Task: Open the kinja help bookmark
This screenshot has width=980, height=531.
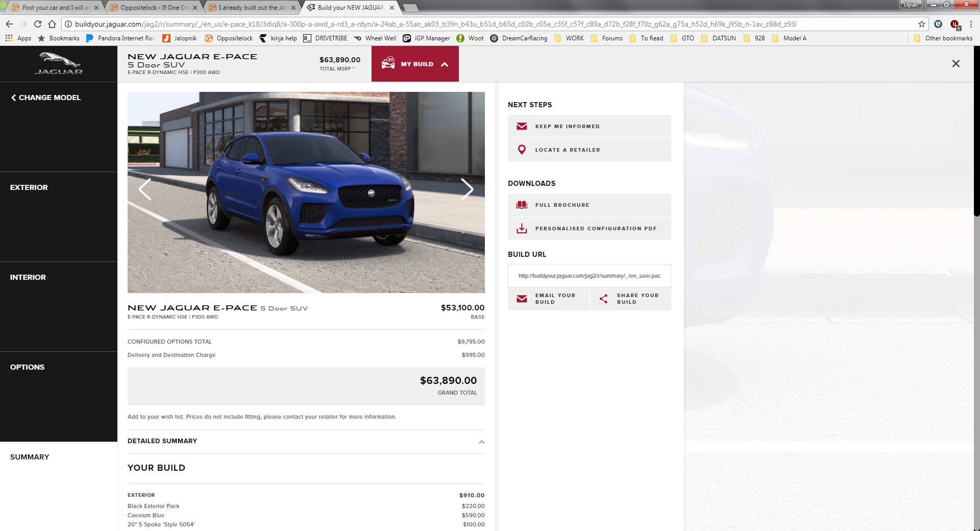Action: [x=278, y=38]
